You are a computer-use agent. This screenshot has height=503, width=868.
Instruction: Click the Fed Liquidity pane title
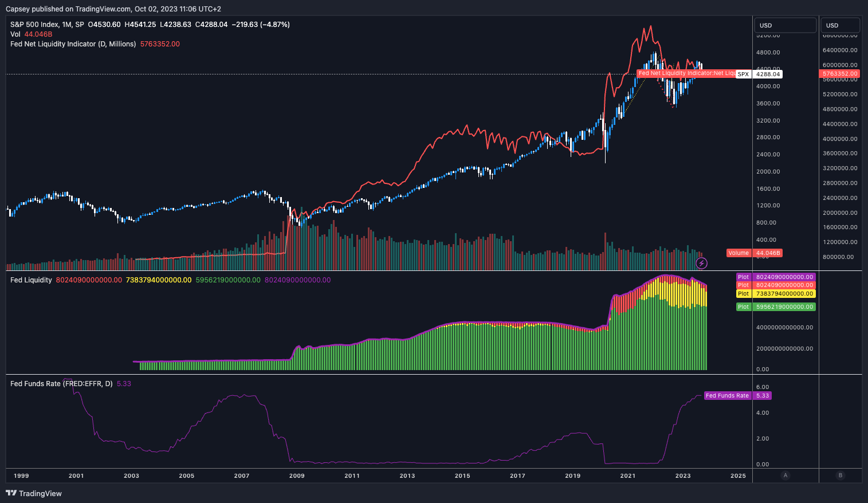pos(31,280)
